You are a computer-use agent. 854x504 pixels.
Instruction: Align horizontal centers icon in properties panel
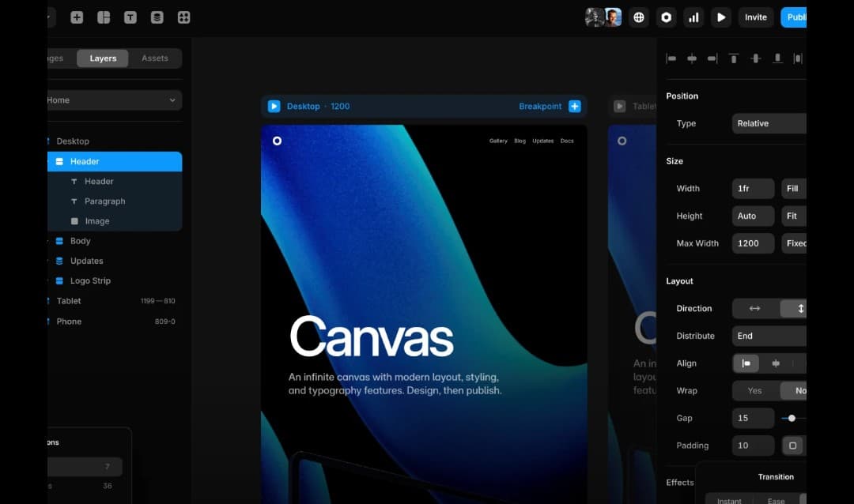click(692, 58)
